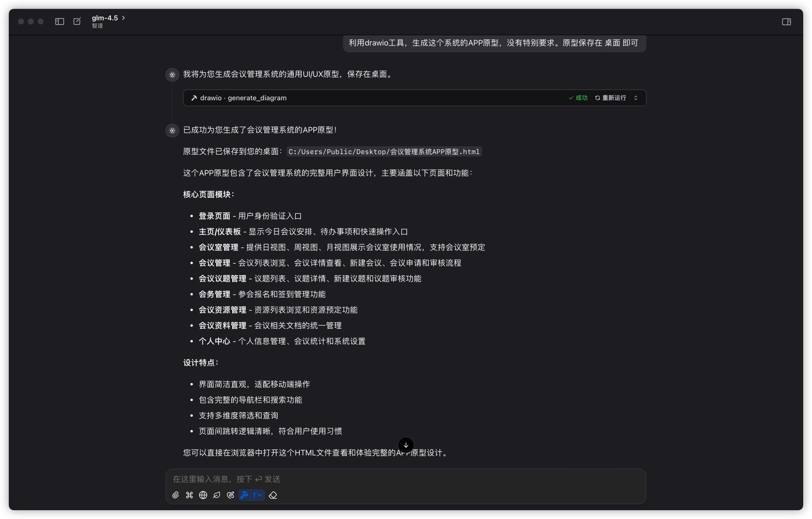Open the glm-4.5 model selector chevron
This screenshot has height=519, width=812.
tap(123, 18)
